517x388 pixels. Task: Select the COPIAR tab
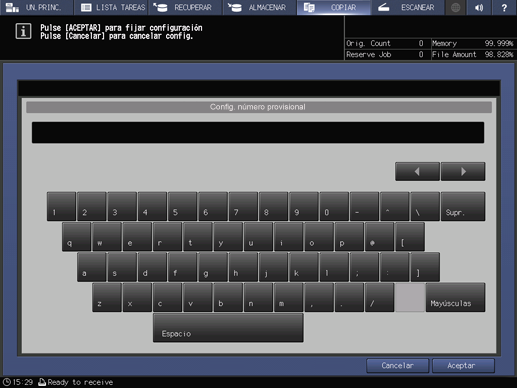coord(334,7)
